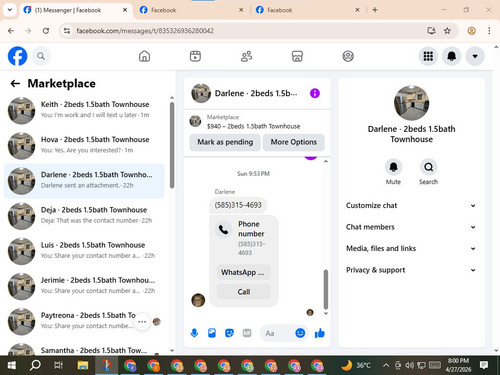Click Mark as pending button

225,142
